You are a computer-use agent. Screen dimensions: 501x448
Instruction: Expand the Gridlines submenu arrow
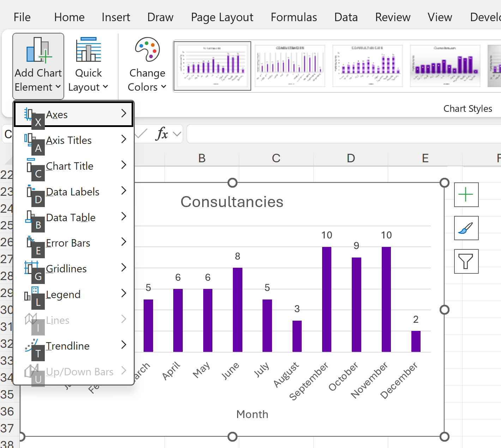(x=123, y=268)
